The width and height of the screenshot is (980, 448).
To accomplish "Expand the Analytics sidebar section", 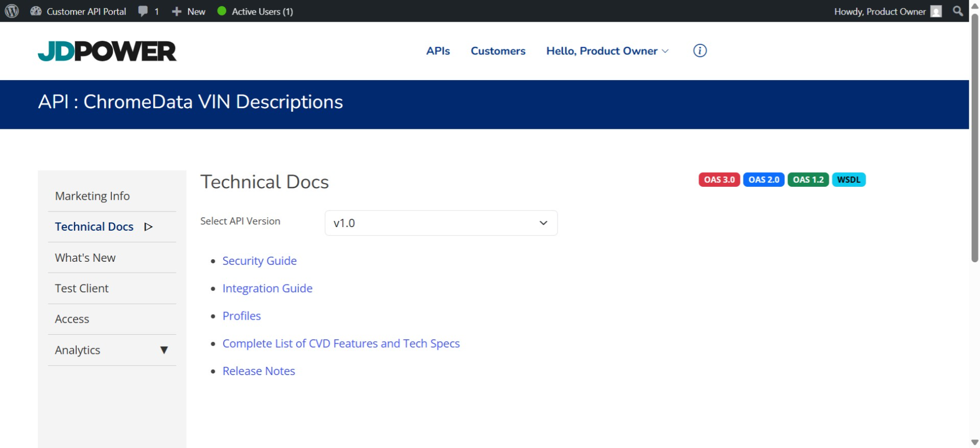I will (x=164, y=350).
